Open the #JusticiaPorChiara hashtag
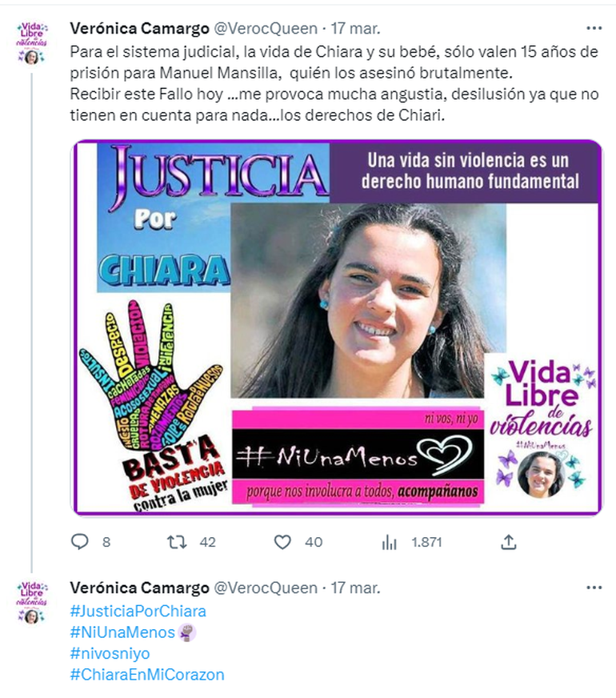This screenshot has width=616, height=698. pyautogui.click(x=138, y=612)
